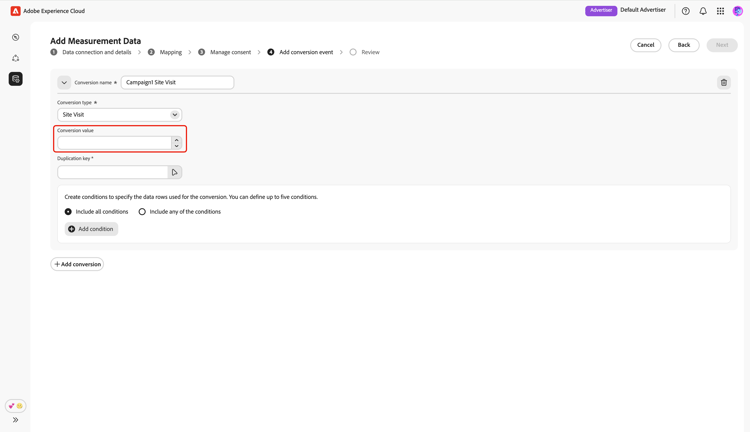Click the Add Measurement Data heading
Screen dimensions: 750x432
96,41
